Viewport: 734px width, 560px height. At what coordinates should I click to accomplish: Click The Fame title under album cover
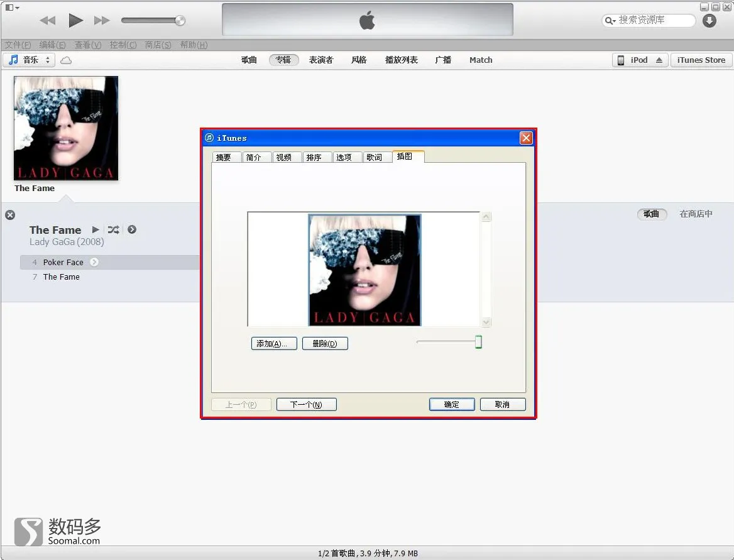tap(34, 188)
